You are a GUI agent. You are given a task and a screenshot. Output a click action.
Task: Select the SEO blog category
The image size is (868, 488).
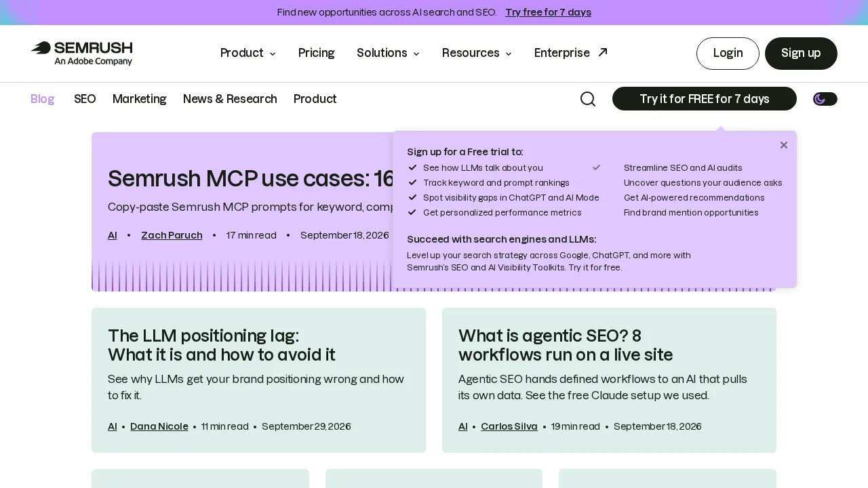(x=85, y=99)
